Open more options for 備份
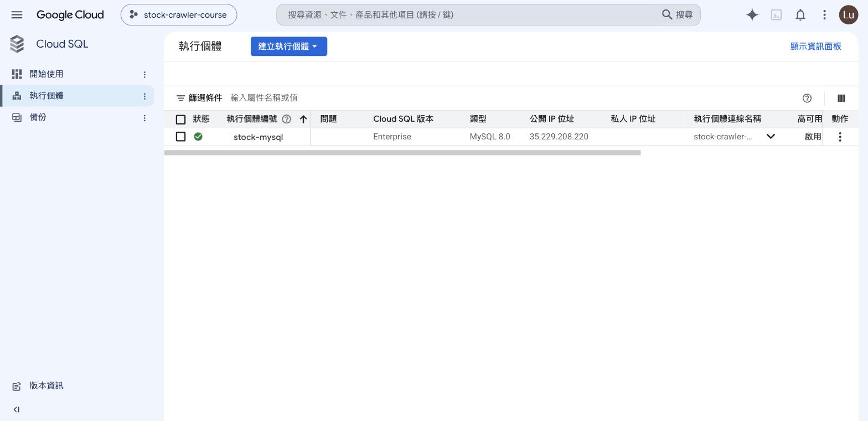The width and height of the screenshot is (868, 421). (144, 117)
